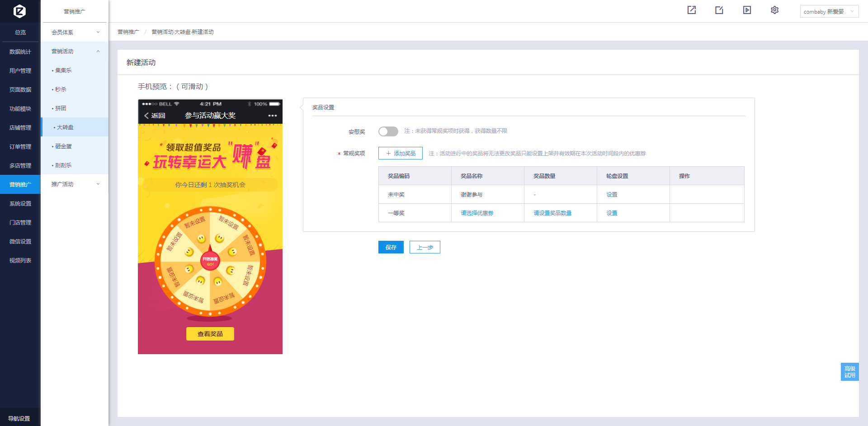868x426 pixels.
Task: Open the combaby 新爱婴 store dropdown
Action: pyautogui.click(x=829, y=11)
